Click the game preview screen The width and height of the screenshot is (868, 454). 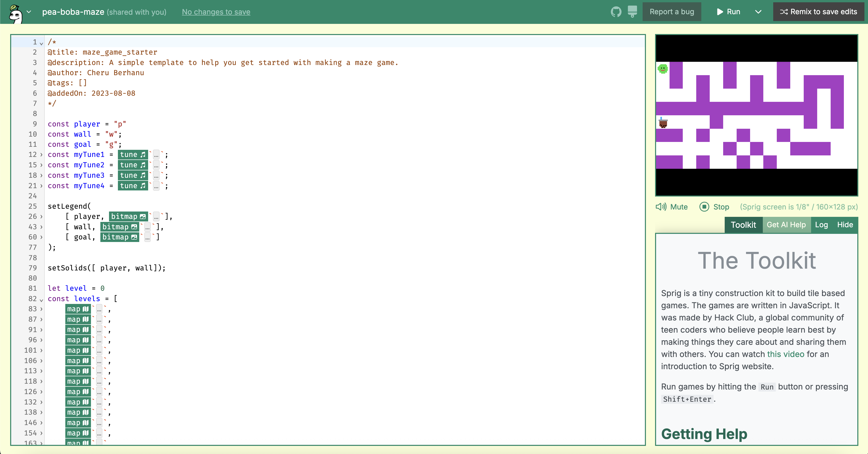[x=756, y=115]
